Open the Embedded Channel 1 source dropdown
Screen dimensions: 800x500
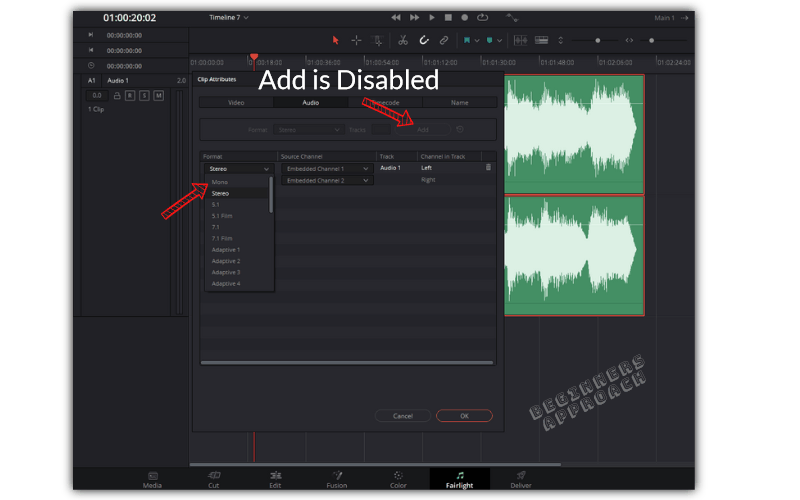327,168
